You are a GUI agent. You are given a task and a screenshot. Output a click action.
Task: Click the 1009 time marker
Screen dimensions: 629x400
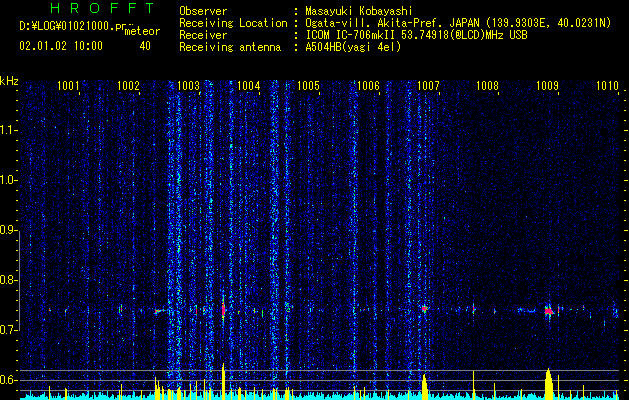point(548,85)
